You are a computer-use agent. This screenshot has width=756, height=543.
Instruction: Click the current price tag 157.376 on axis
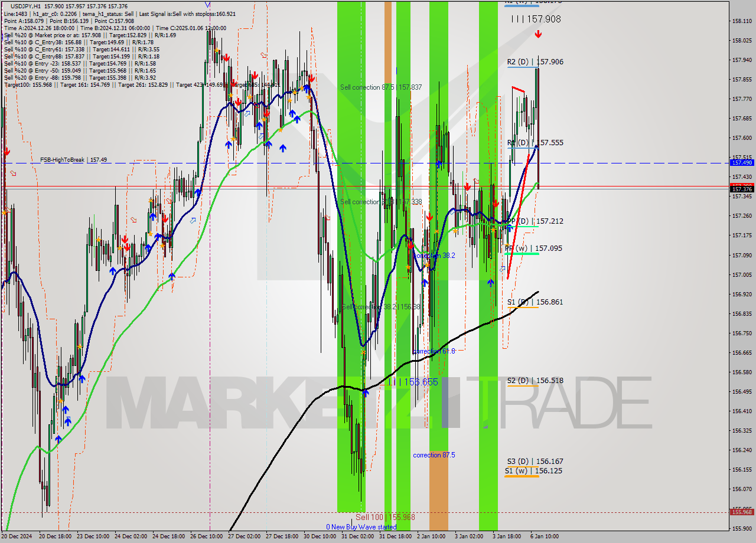pyautogui.click(x=742, y=189)
